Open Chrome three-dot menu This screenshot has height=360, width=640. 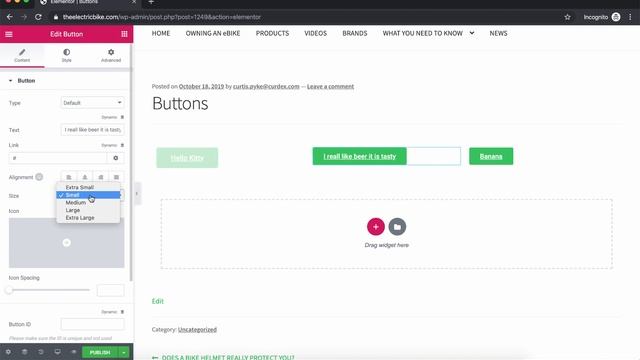[630, 17]
